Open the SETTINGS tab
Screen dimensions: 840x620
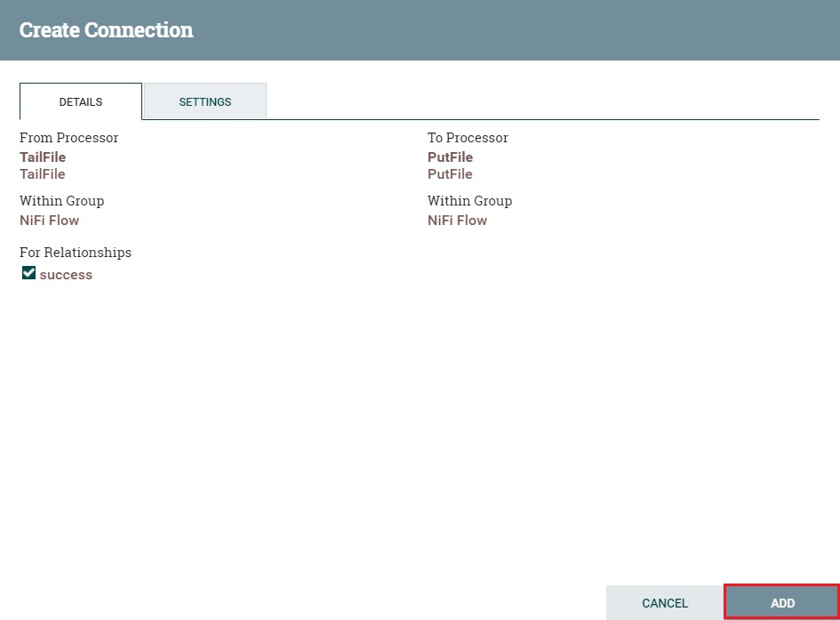[205, 101]
